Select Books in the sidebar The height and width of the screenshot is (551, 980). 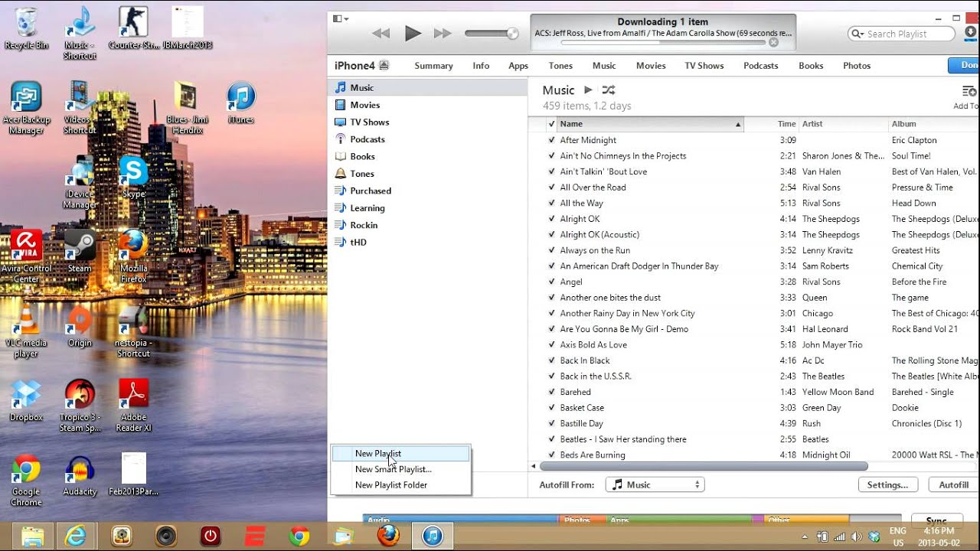pos(427,157)
